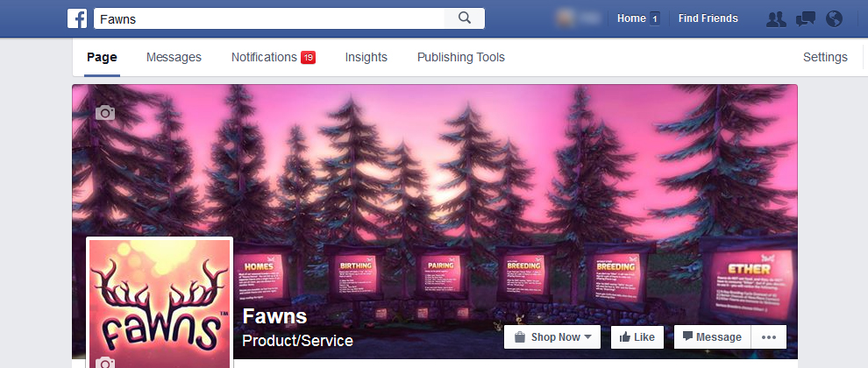Expand the Shop Now dropdown button
Viewport: 868px width, 368px height.
coord(551,337)
